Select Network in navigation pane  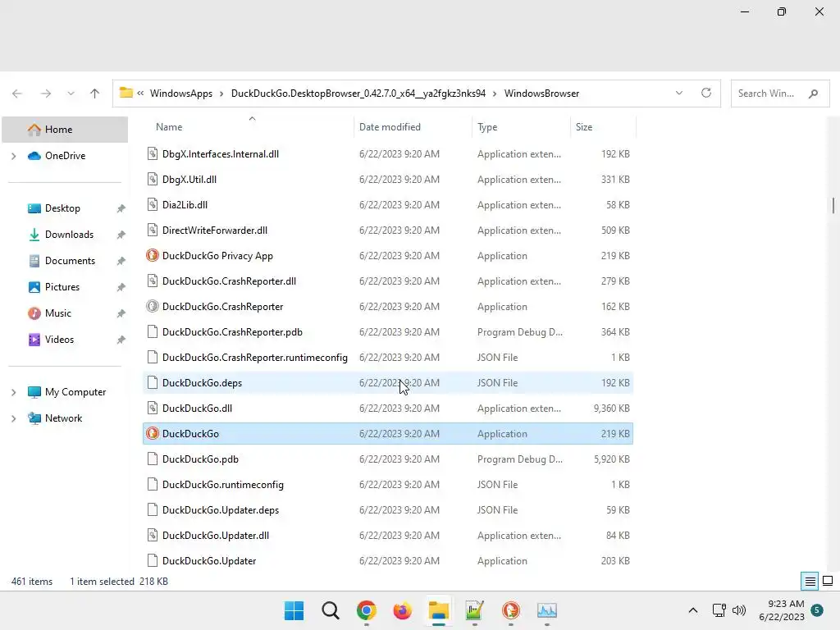tap(63, 418)
